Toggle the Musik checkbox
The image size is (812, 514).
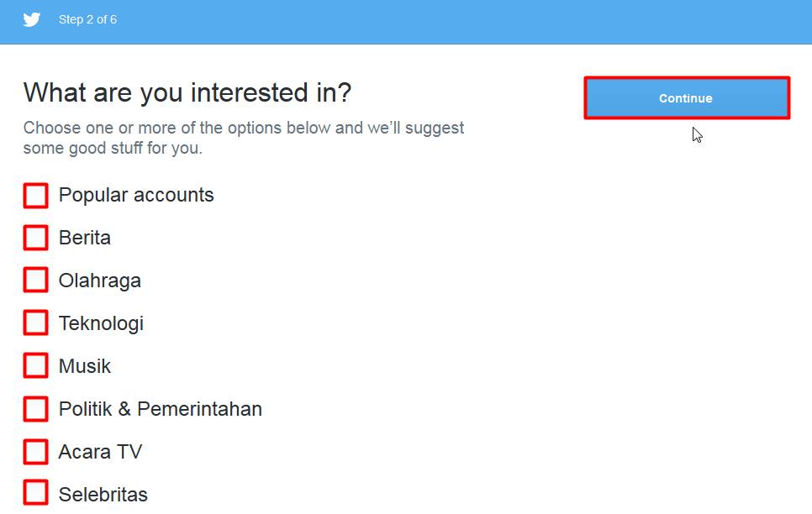35,366
